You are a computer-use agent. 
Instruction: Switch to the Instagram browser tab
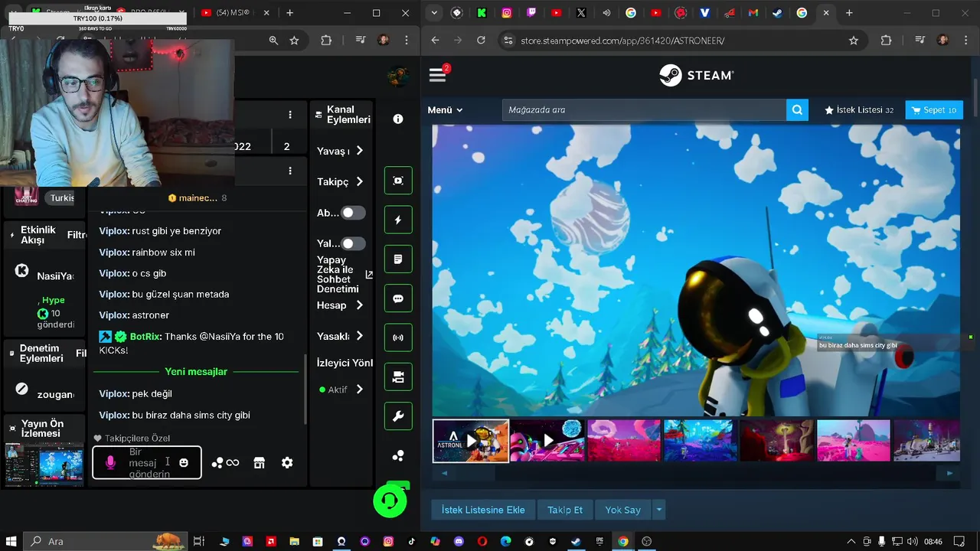coord(507,13)
